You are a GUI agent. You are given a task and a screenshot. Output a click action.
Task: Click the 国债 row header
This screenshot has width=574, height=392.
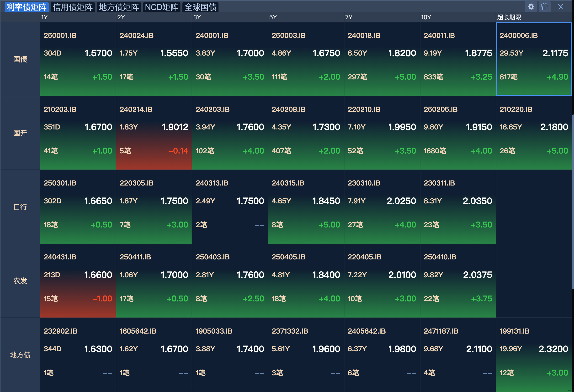point(20,59)
